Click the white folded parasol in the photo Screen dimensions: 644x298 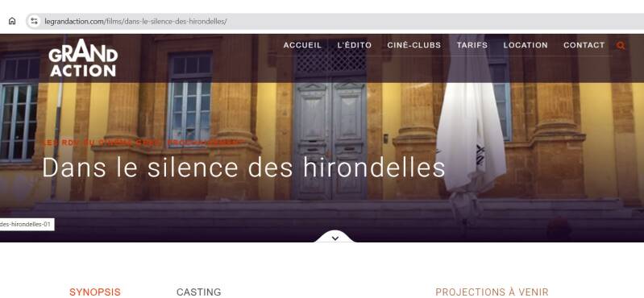[471, 125]
